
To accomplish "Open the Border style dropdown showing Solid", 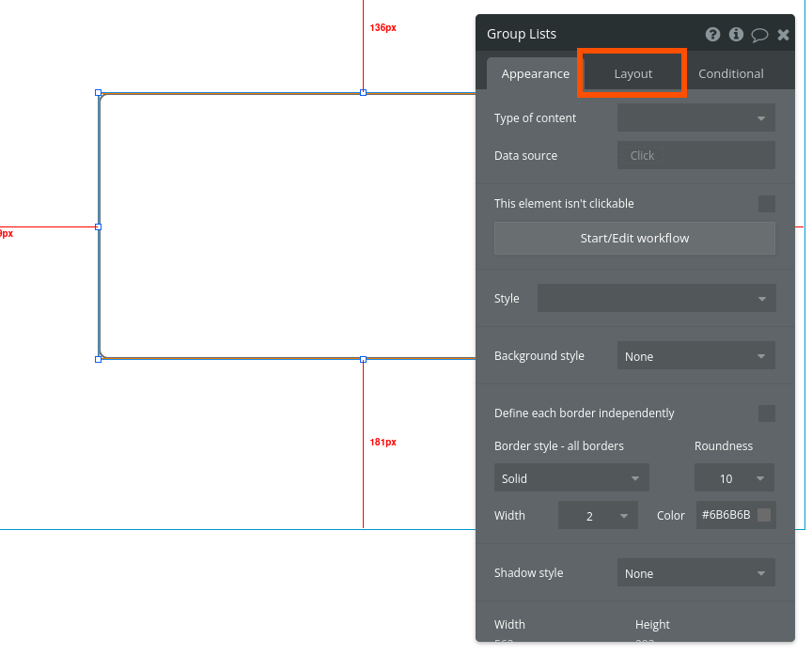I will (571, 477).
